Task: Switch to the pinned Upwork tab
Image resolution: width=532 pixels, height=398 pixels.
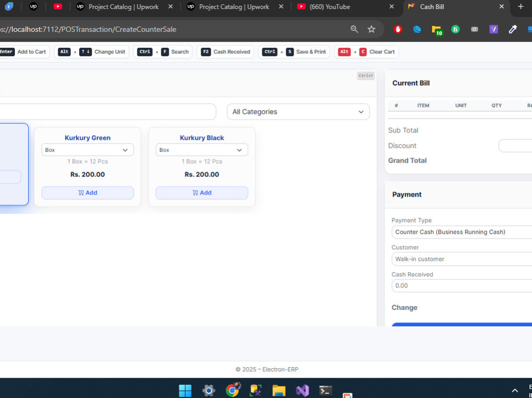Action: pyautogui.click(x=33, y=6)
